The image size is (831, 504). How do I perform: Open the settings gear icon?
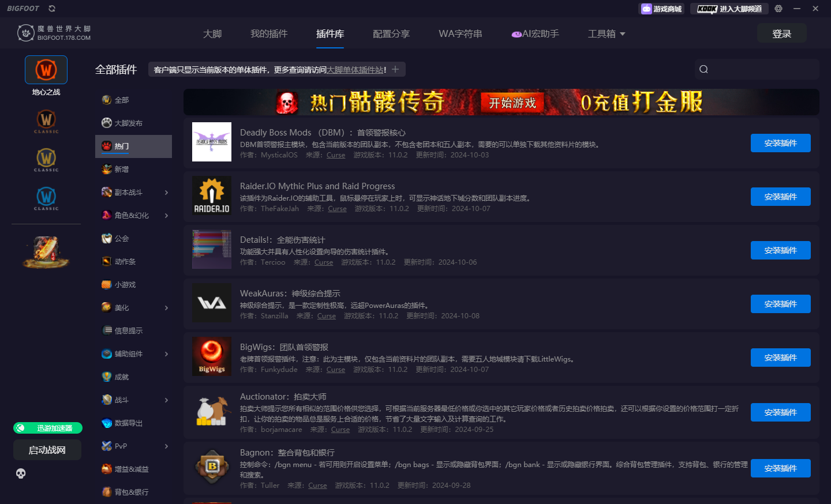point(778,8)
